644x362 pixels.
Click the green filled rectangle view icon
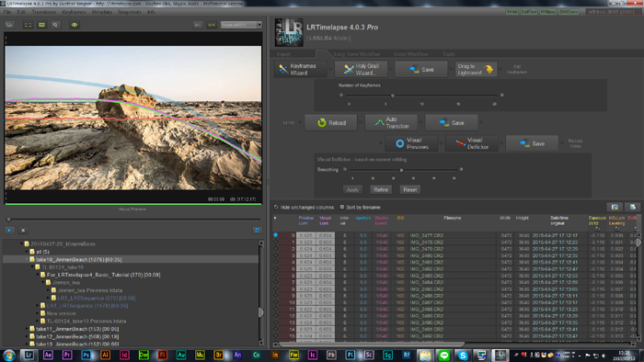coord(42,25)
